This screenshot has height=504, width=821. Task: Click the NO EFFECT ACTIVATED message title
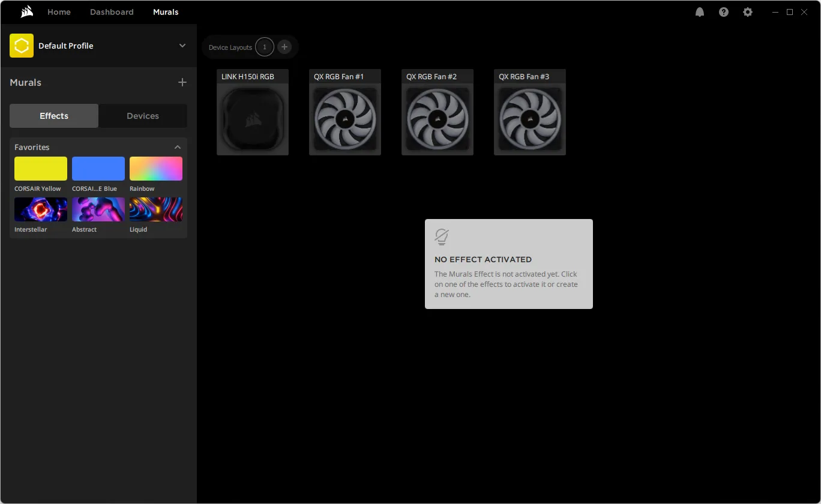pyautogui.click(x=483, y=259)
